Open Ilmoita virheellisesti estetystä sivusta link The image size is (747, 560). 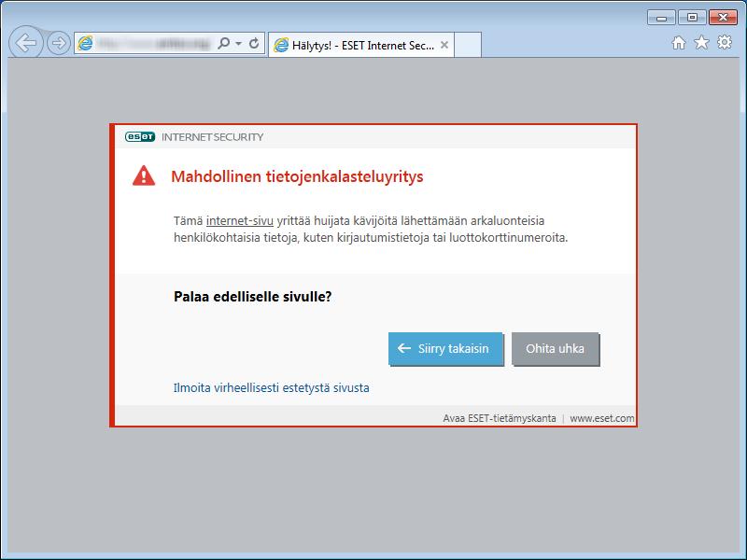[271, 387]
